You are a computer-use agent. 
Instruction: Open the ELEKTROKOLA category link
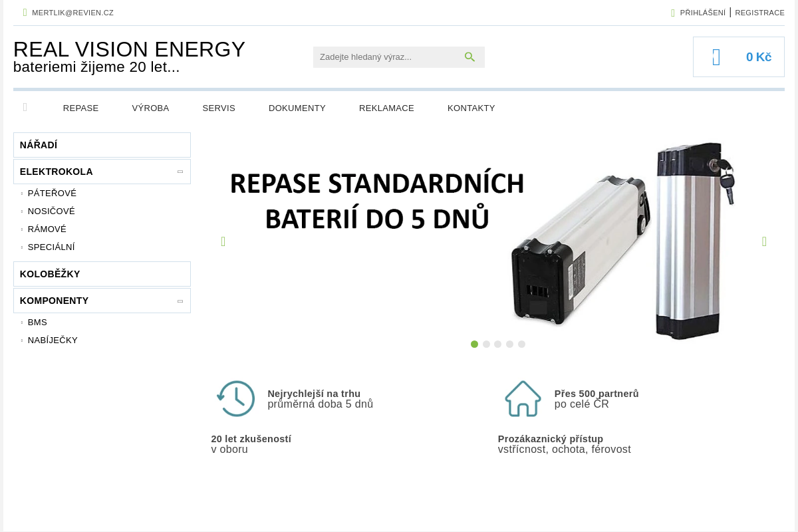[x=57, y=172]
